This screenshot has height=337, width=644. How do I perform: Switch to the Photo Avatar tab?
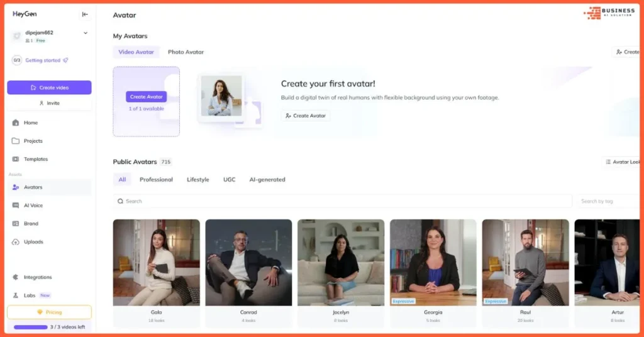[x=186, y=52]
